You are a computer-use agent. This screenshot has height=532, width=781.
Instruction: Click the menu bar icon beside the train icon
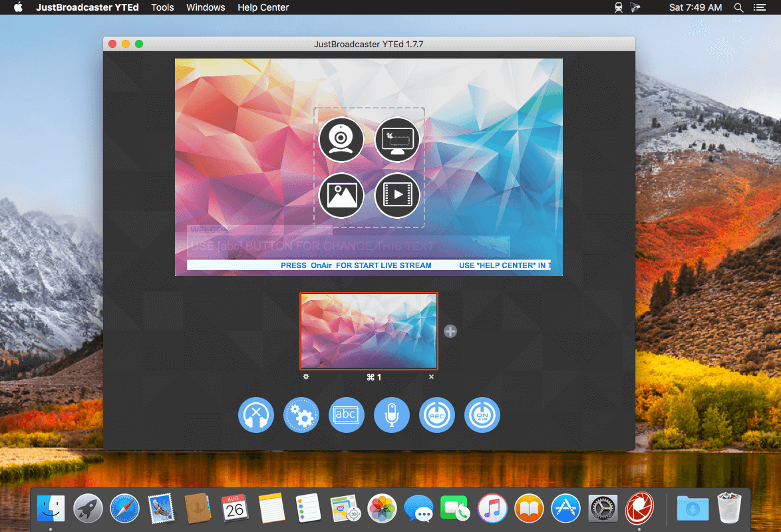635,7
